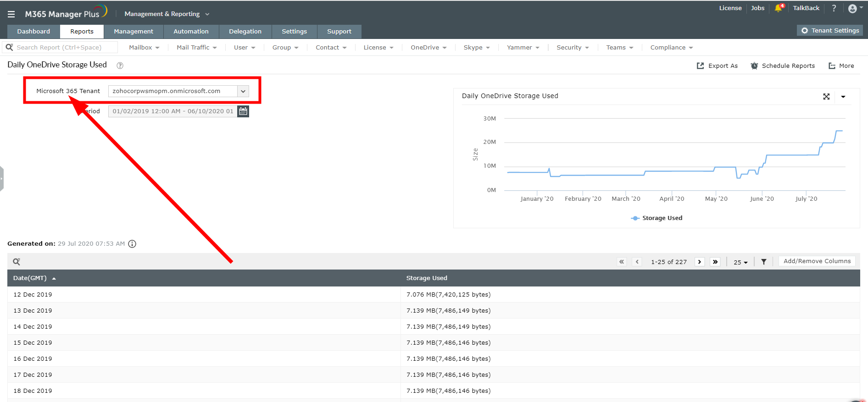Click the TalkBack link
Image resolution: width=868 pixels, height=402 pixels.
point(806,8)
